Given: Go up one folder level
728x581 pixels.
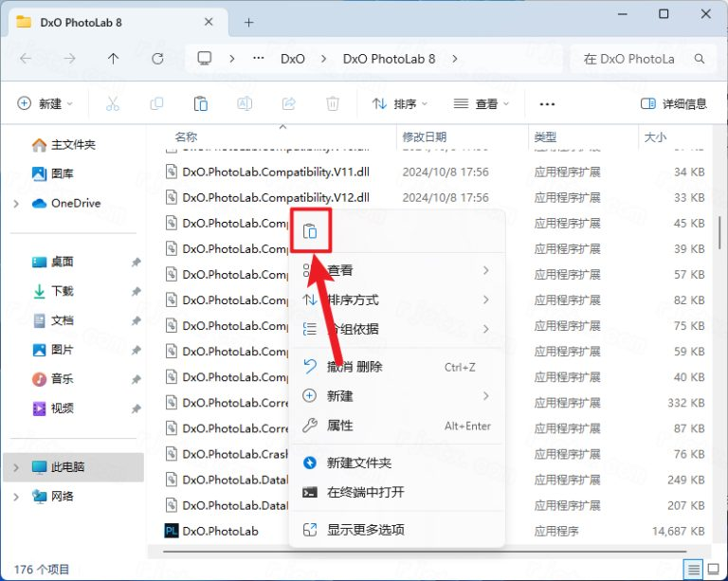Looking at the screenshot, I should tap(114, 59).
